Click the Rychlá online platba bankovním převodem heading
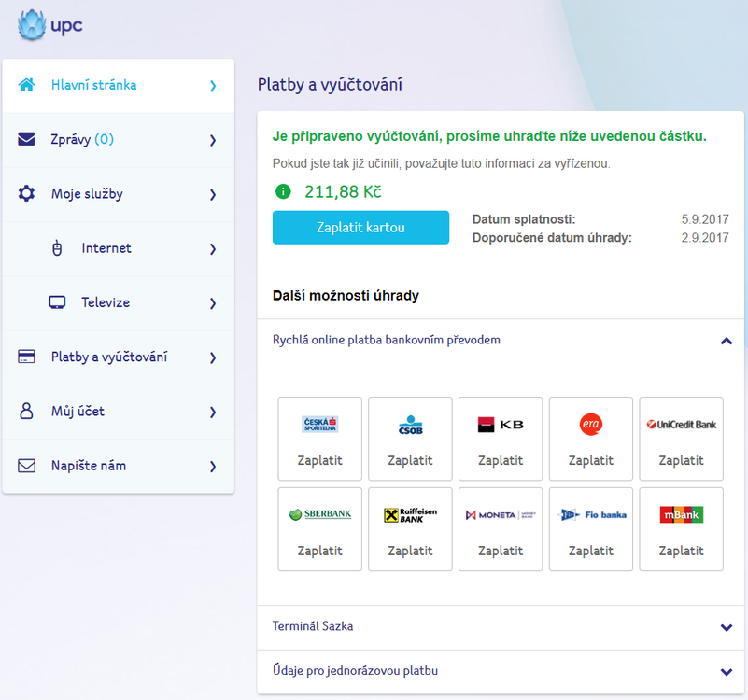The image size is (748, 700). coord(387,340)
